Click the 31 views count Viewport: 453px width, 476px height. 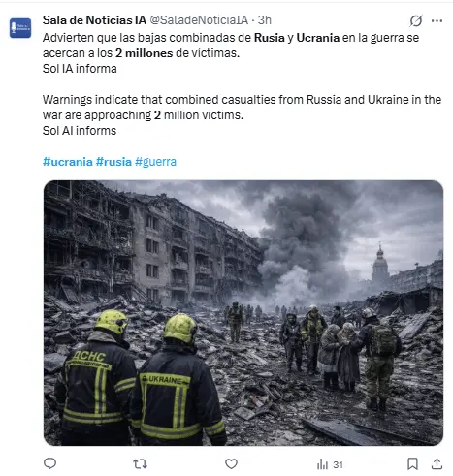pos(338,464)
